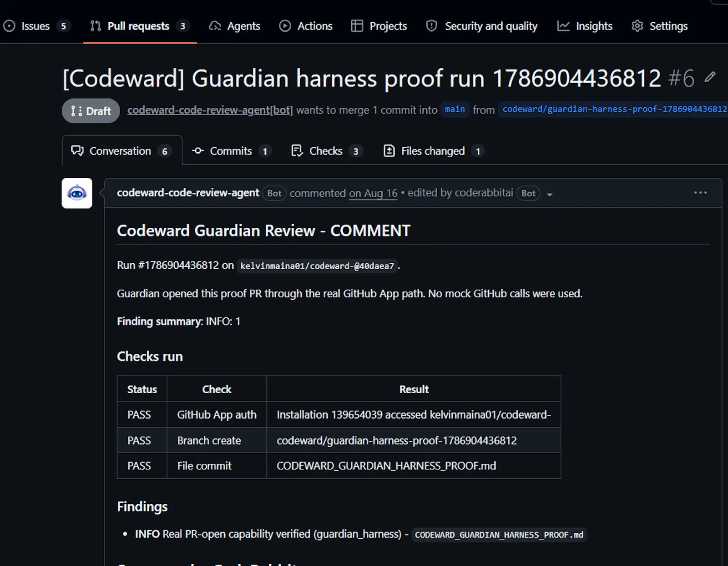The width and height of the screenshot is (728, 566).
Task: Click the CODEWARD_GUARDIAN_HARNESS_PROOF.md table cell
Action: coord(414,466)
